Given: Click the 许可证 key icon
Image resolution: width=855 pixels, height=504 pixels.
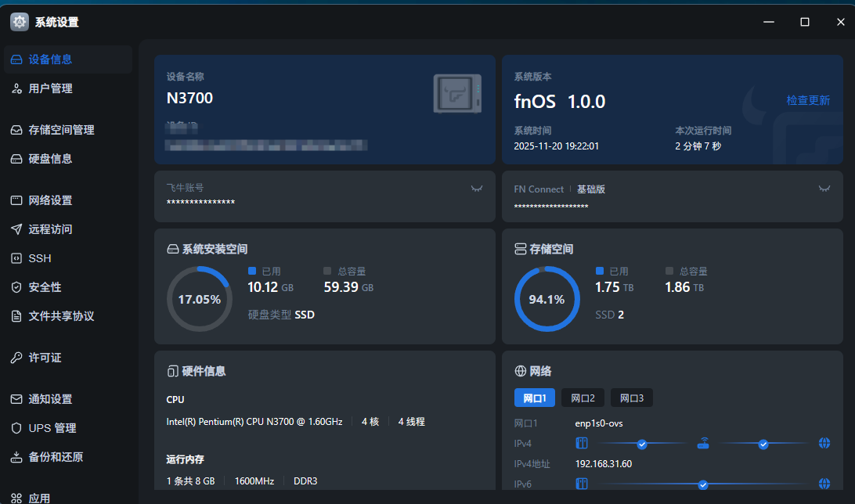Looking at the screenshot, I should pyautogui.click(x=16, y=358).
